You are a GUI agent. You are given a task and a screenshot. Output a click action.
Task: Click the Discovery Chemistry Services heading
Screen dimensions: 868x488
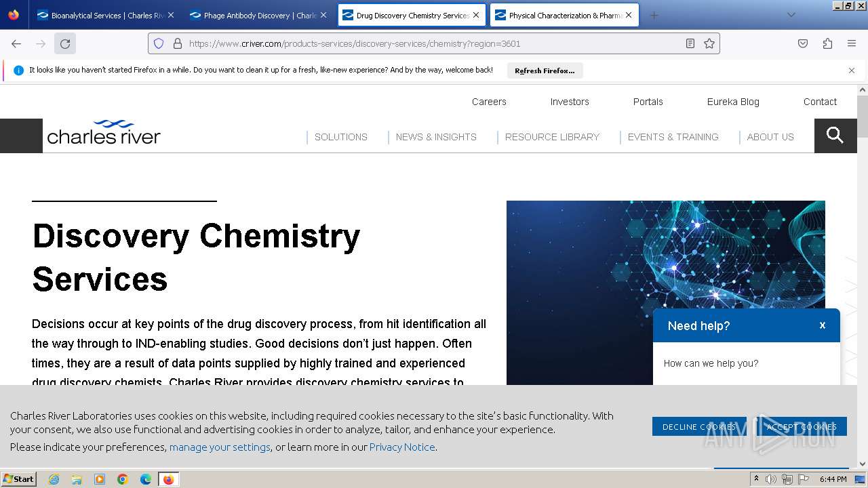click(196, 258)
